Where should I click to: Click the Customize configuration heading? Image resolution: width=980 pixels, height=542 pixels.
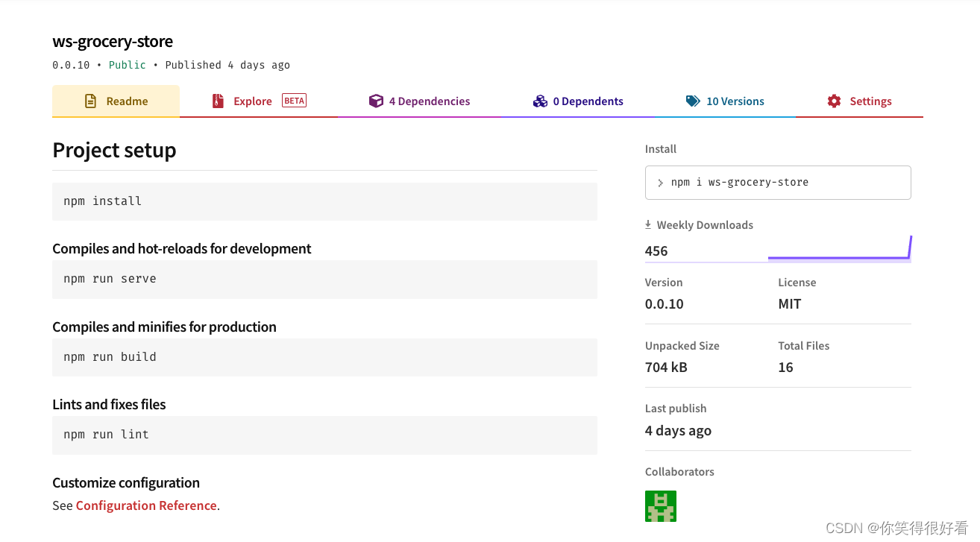tap(126, 483)
